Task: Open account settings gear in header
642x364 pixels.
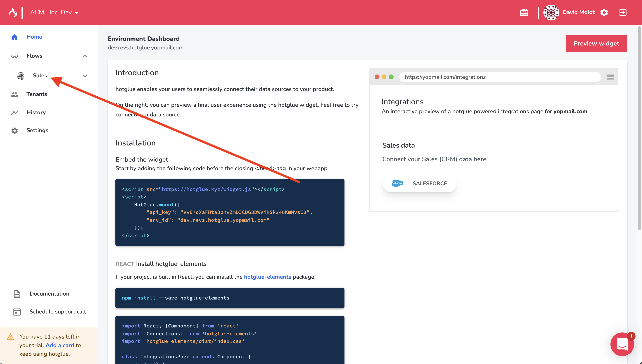Action: [x=604, y=12]
